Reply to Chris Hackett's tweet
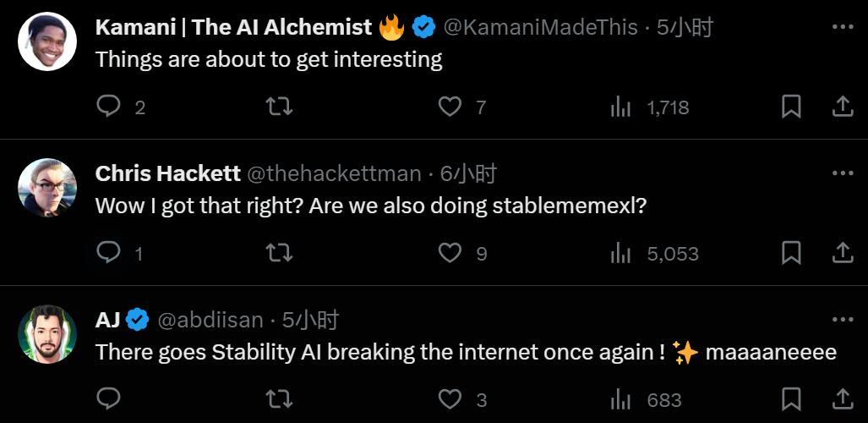 [108, 253]
